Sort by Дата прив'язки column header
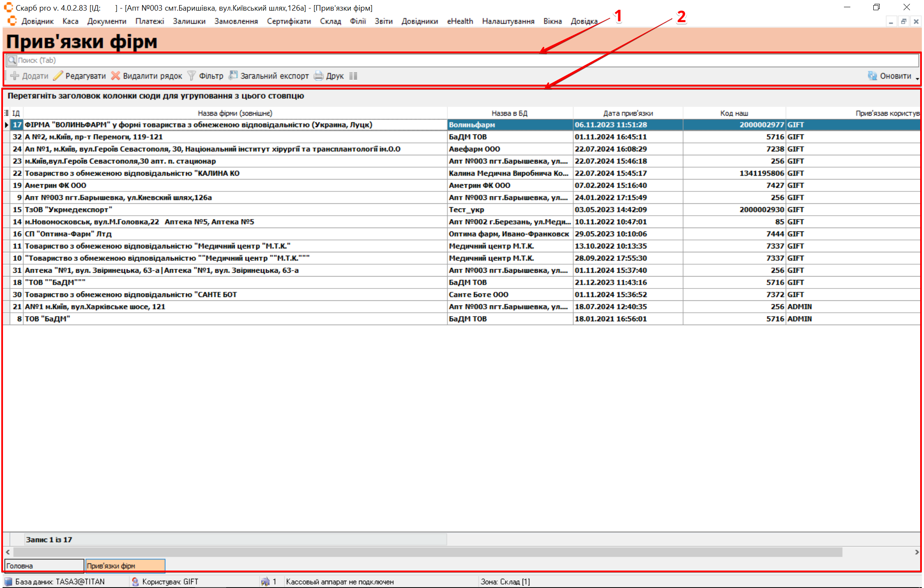Viewport: 924px width, 588px height. click(x=628, y=113)
